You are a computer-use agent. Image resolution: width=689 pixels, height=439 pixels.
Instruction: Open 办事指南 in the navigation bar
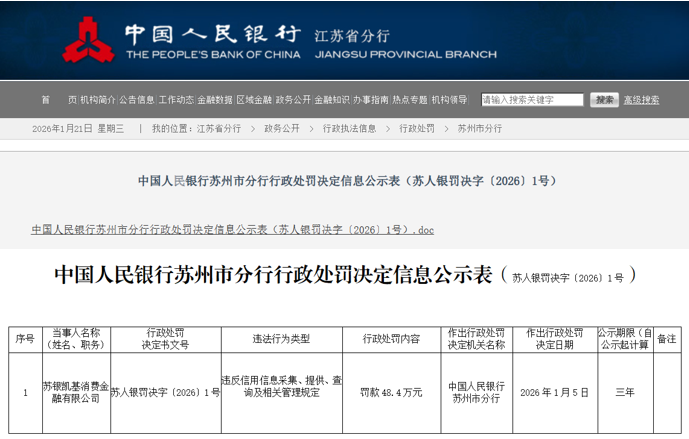(371, 100)
